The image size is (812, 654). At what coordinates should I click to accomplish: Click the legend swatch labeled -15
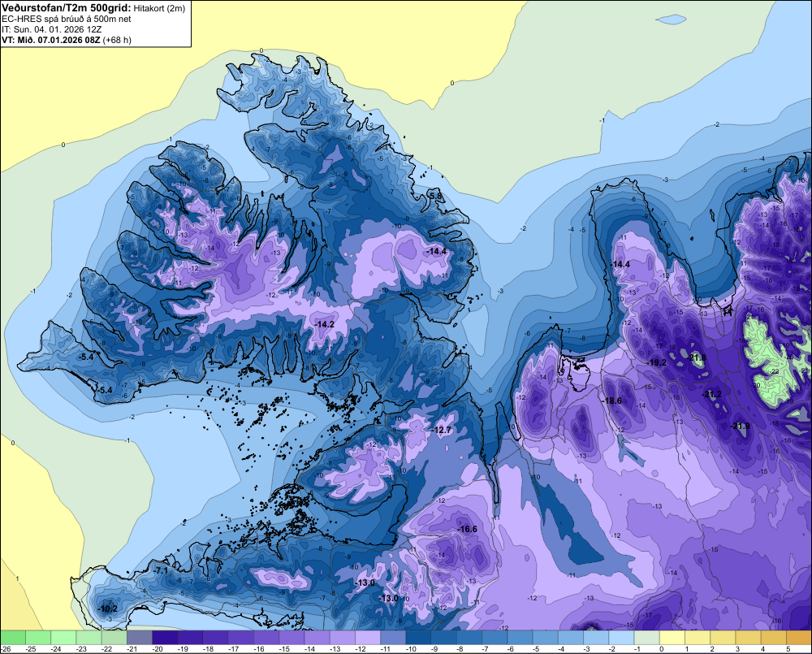(292, 637)
